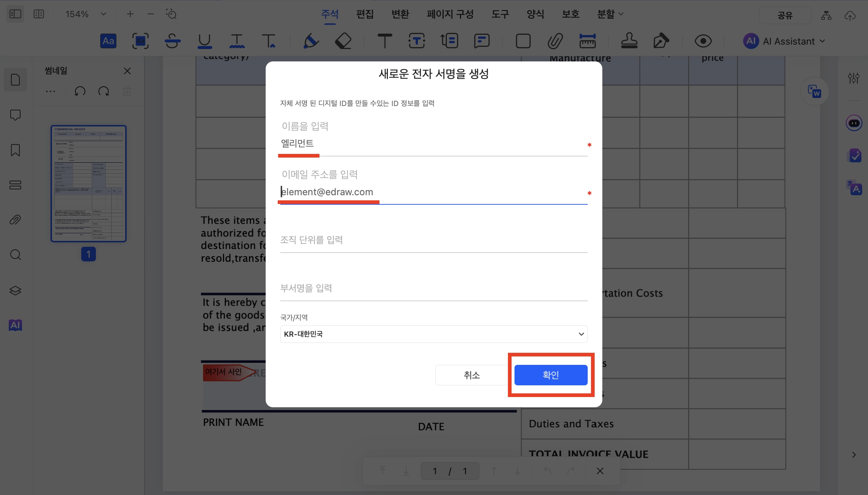
Task: Close the 썸네일 panel
Action: [127, 71]
